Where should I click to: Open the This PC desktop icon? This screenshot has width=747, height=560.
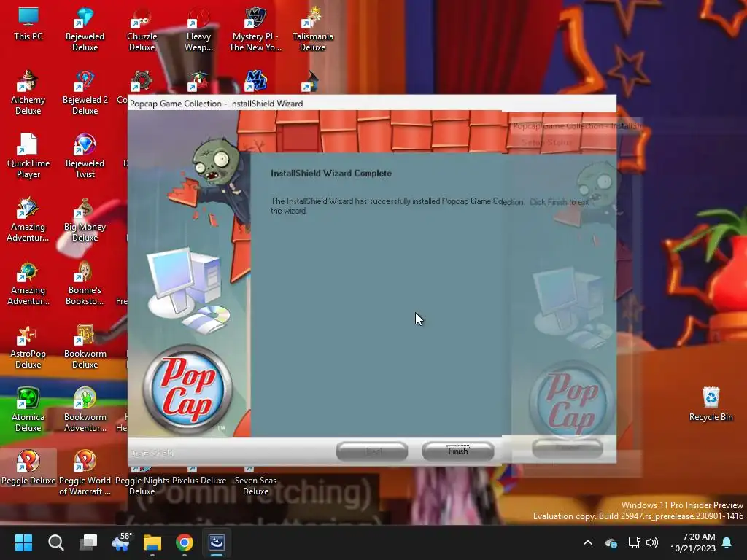(x=28, y=24)
